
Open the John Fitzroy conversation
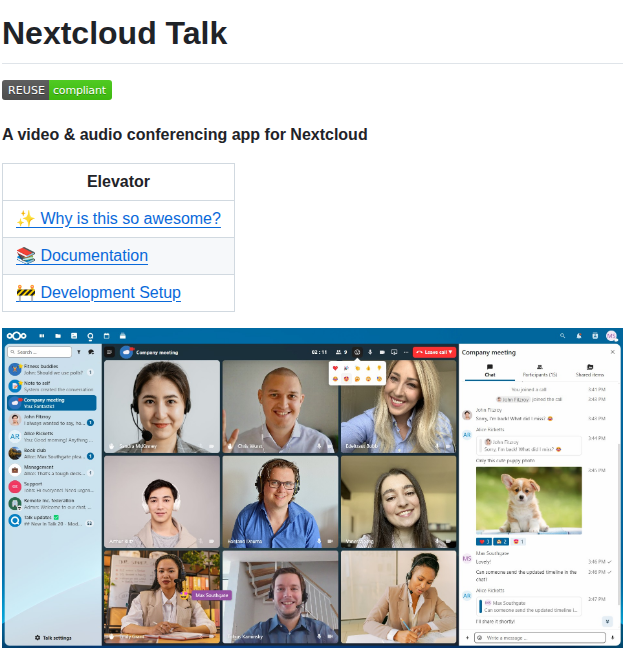52,420
